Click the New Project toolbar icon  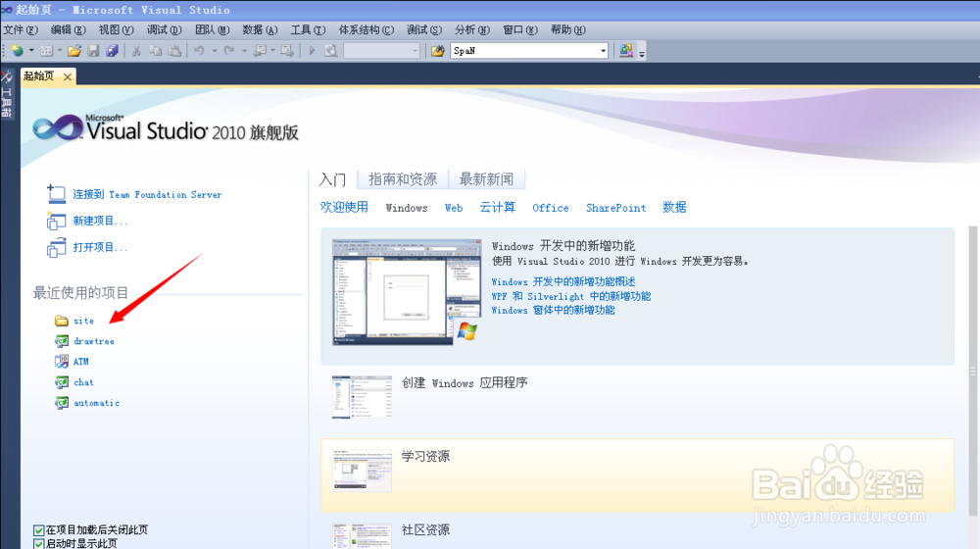coord(18,51)
